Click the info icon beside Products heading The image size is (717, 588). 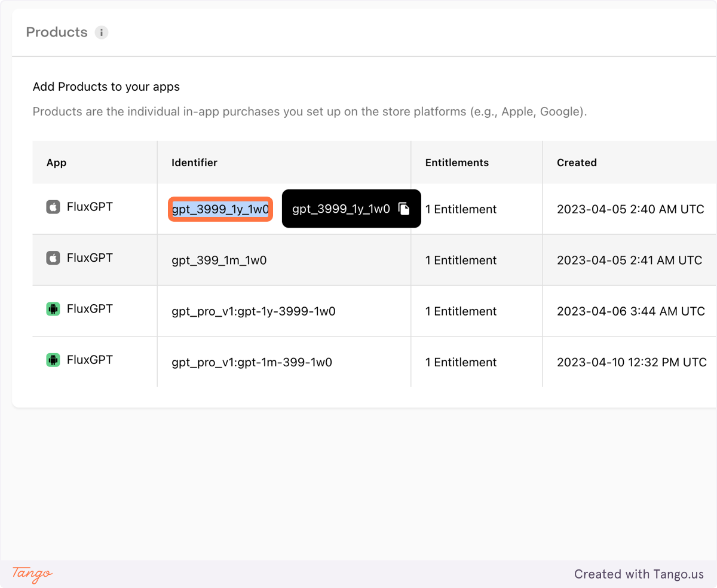102,32
